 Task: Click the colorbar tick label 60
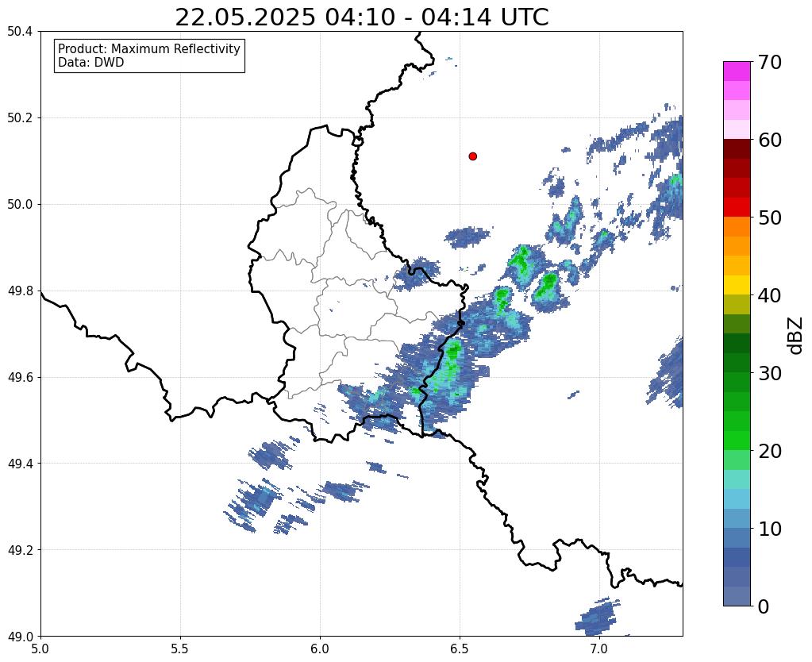770,140
